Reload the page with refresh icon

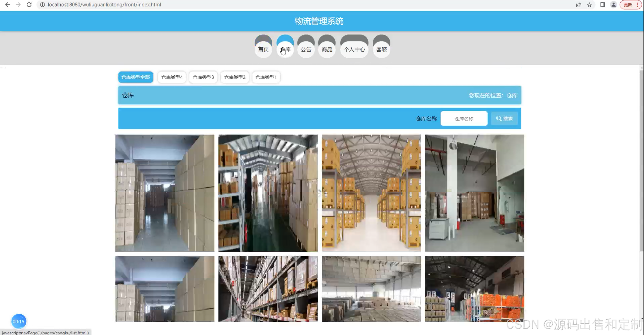pyautogui.click(x=29, y=5)
